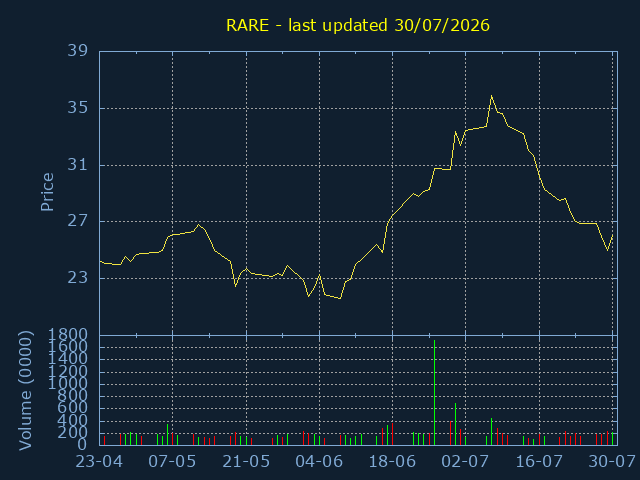Viewport: 640px width, 480px height.
Task: Click the price peak near 36
Action: (491, 96)
